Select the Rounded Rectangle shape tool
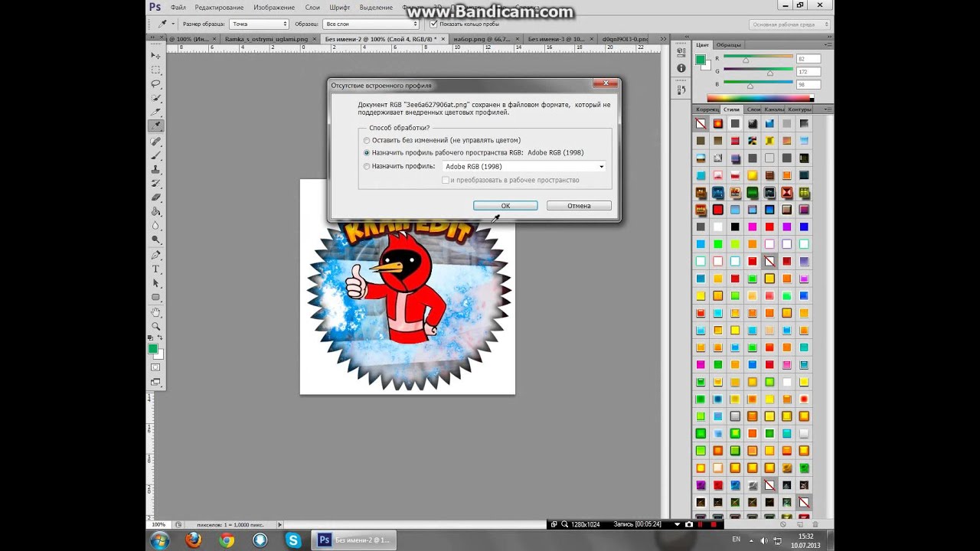Screen dimensions: 980x551 [x=156, y=297]
